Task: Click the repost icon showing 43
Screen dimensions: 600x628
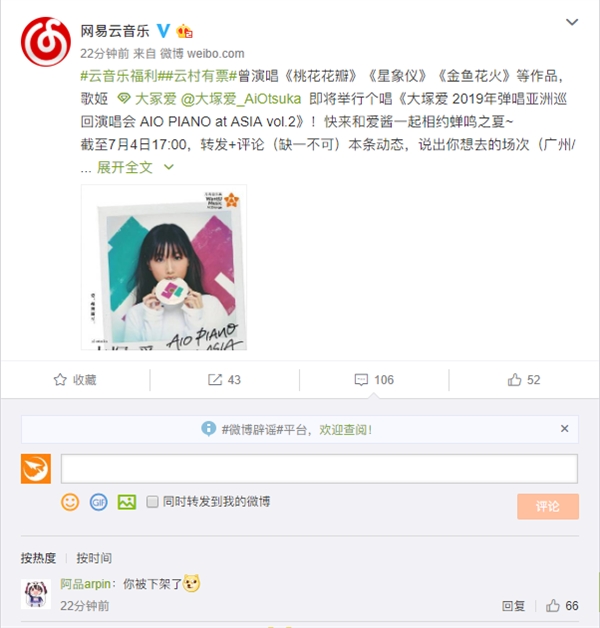Action: 215,380
